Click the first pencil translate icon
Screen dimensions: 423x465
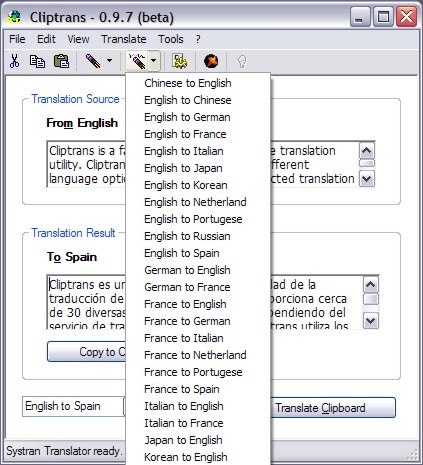click(x=93, y=61)
